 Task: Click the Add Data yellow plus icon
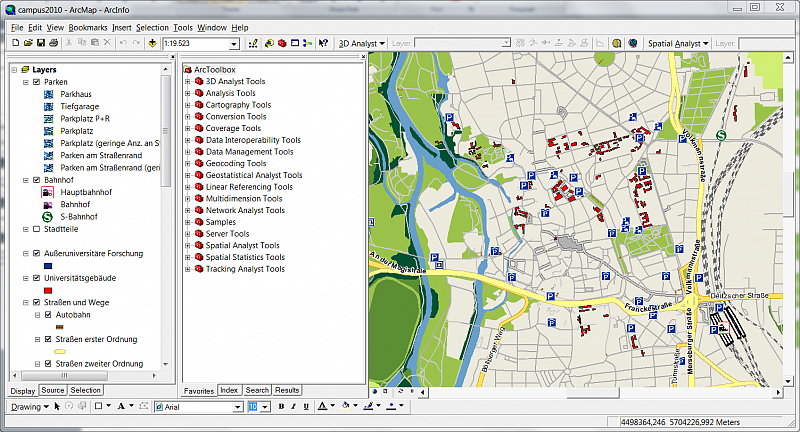(152, 43)
